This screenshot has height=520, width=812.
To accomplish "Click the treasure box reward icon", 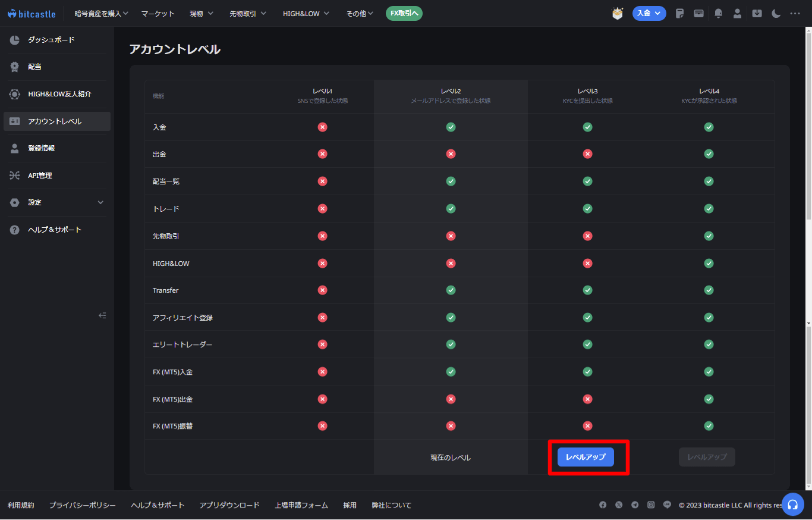I will [618, 13].
